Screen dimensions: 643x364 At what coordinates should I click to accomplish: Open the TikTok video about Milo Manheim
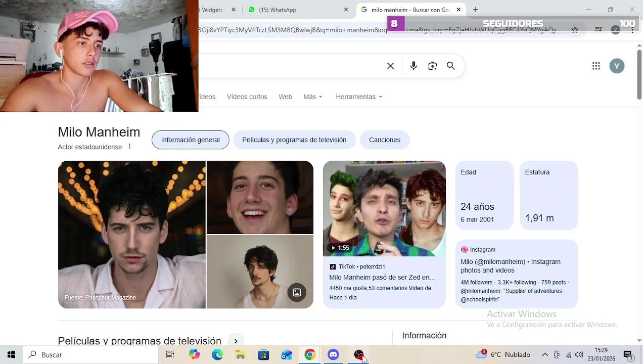pos(382,278)
